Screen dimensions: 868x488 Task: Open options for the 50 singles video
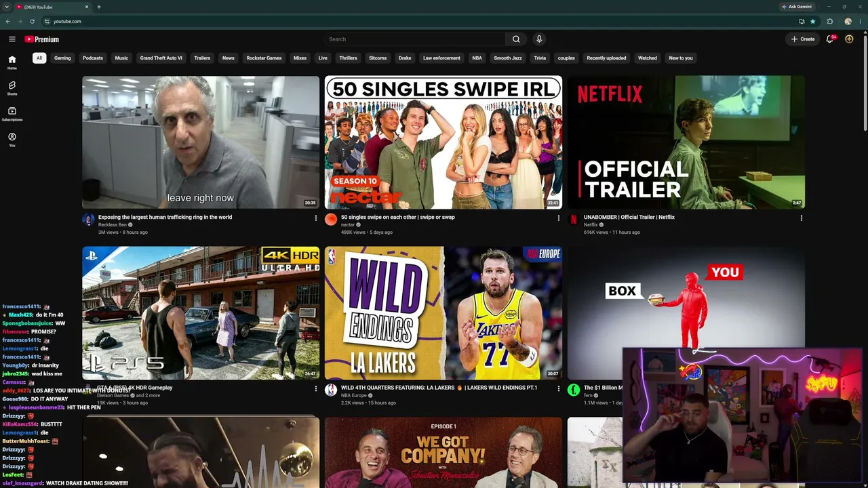(558, 218)
